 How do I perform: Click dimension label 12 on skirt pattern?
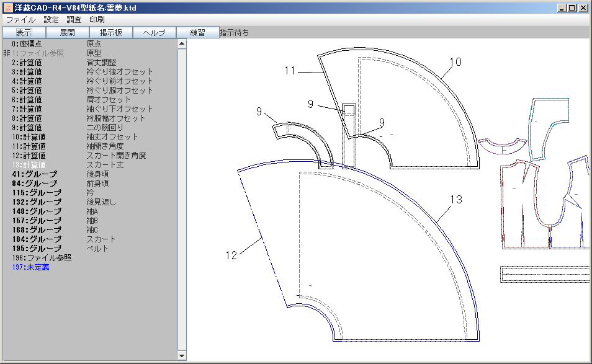(x=231, y=255)
